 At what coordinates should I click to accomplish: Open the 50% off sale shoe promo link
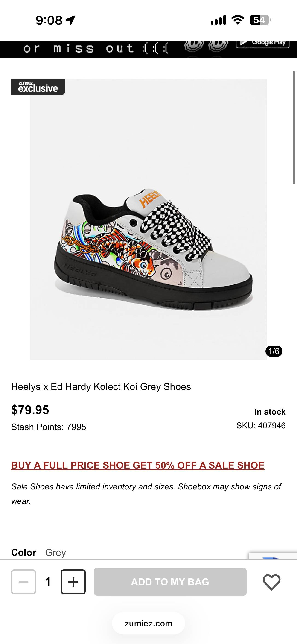click(x=138, y=465)
